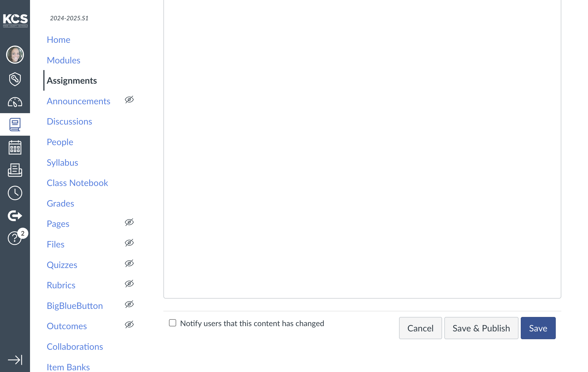
Task: Click the Cancel button
Action: tap(420, 328)
